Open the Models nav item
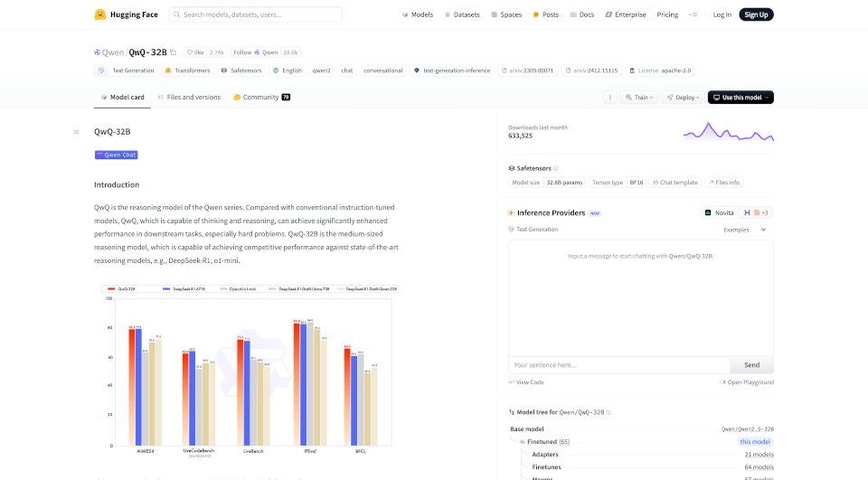 (418, 14)
